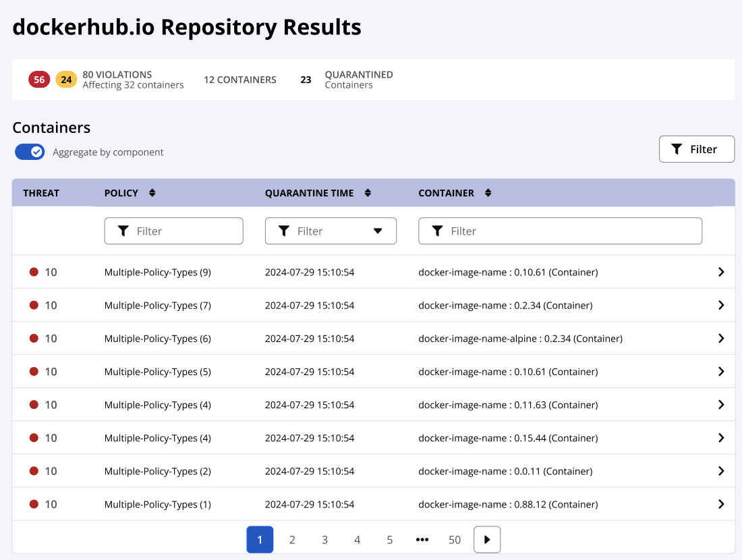Toggle the Aggregate by component switch
Screen dimensions: 742x560
coord(30,152)
